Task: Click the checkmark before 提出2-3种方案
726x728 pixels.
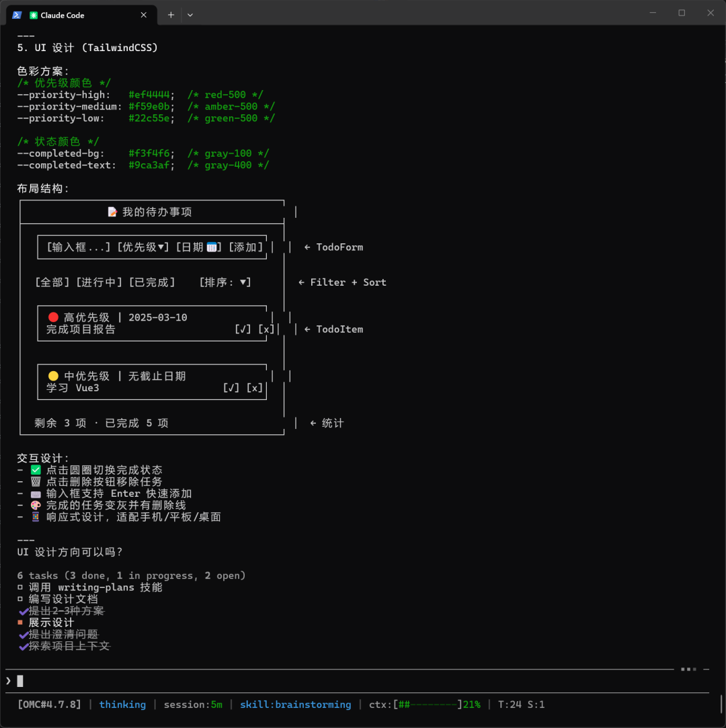Action: pyautogui.click(x=24, y=611)
